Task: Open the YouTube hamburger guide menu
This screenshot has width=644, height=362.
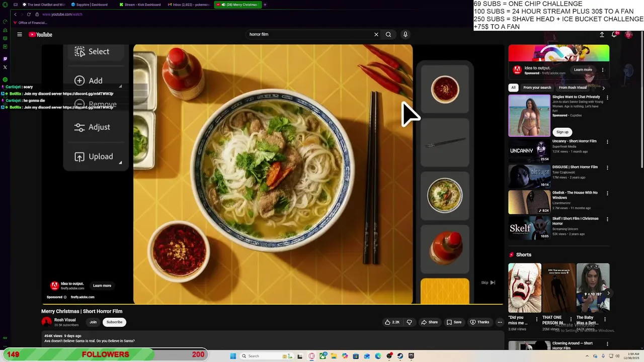Action: (20, 35)
